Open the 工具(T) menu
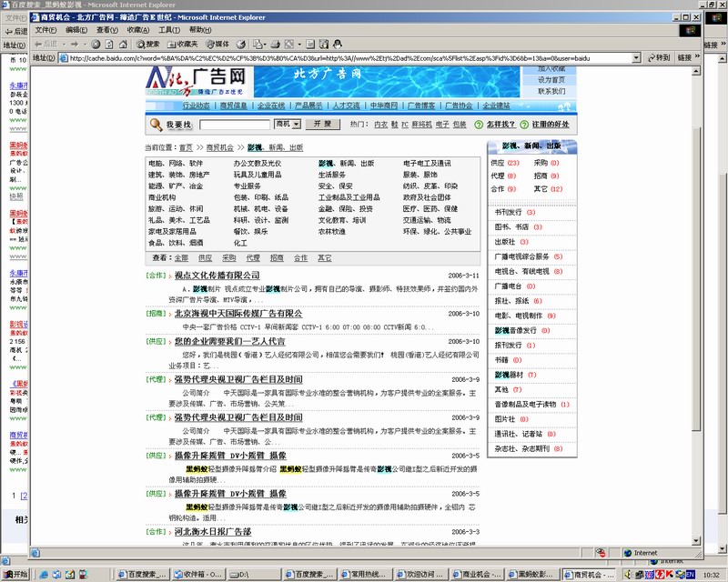 [169, 30]
